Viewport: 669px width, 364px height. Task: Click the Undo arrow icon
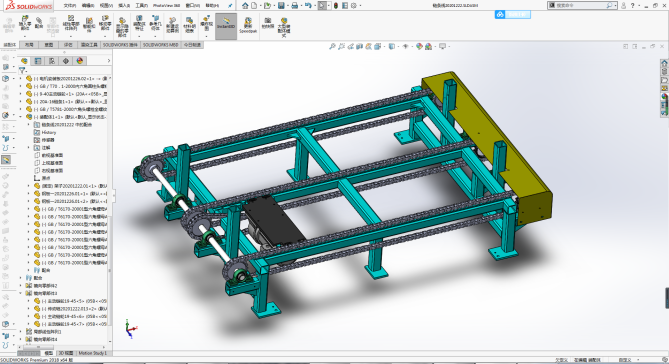(308, 6)
